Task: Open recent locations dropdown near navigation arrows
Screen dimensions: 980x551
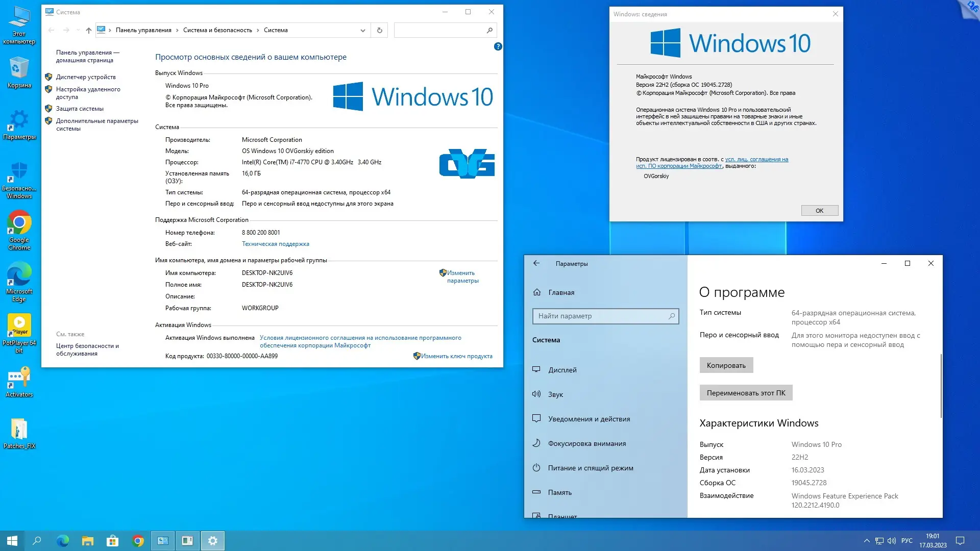Action: pyautogui.click(x=78, y=30)
